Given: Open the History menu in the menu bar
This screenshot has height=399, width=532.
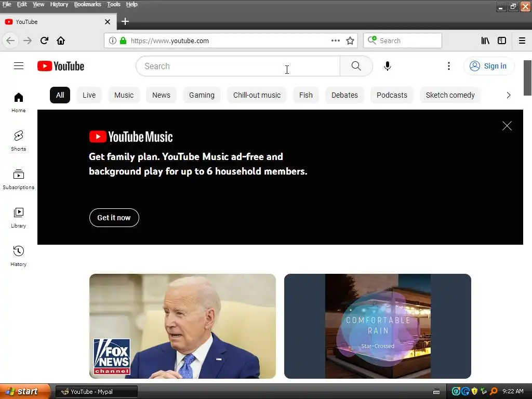Looking at the screenshot, I should [x=59, y=4].
